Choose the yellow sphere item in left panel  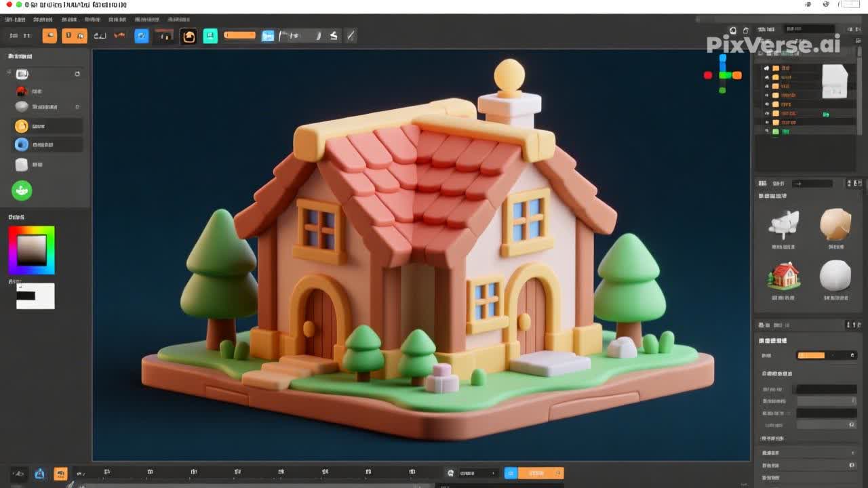tap(22, 126)
